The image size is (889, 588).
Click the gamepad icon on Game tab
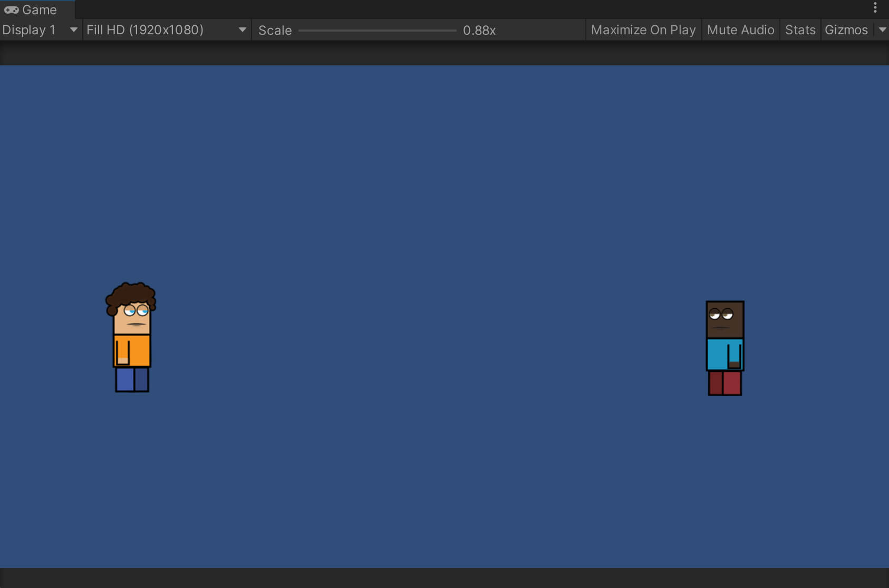pyautogui.click(x=12, y=10)
